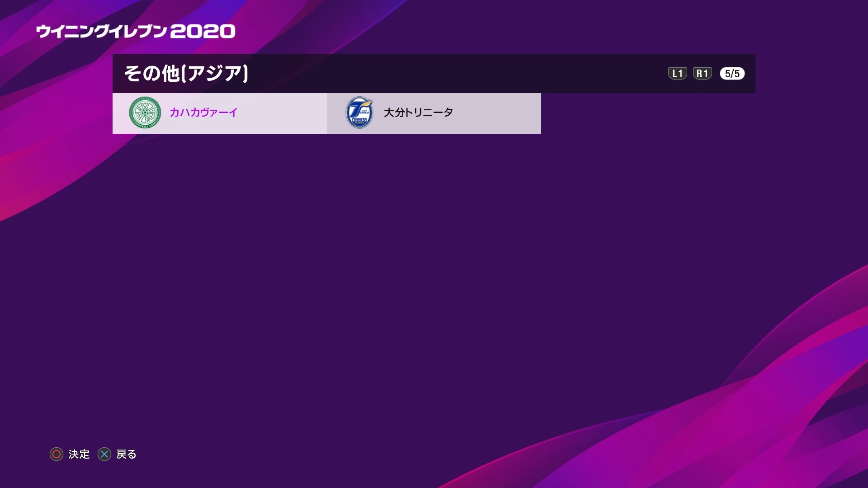Click the ウイニングイレブン logo text
The image size is (868, 488).
click(x=102, y=31)
